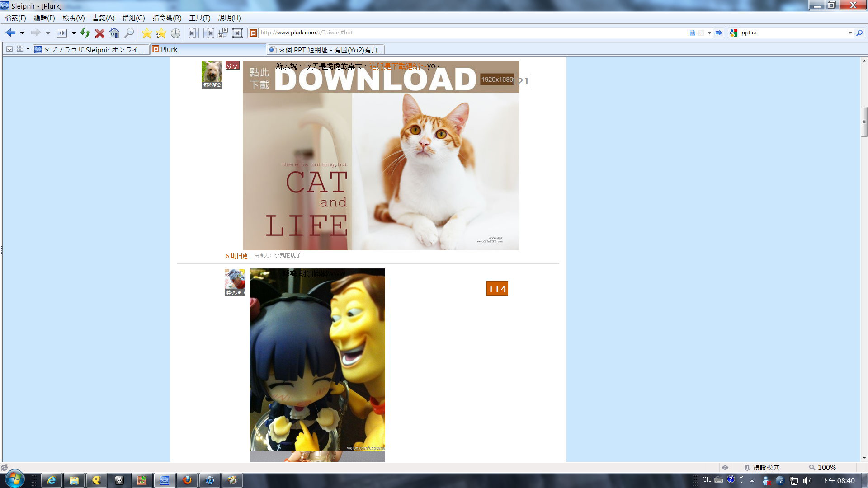Click the orange 114 counter badge
The image size is (868, 488).
(x=497, y=288)
